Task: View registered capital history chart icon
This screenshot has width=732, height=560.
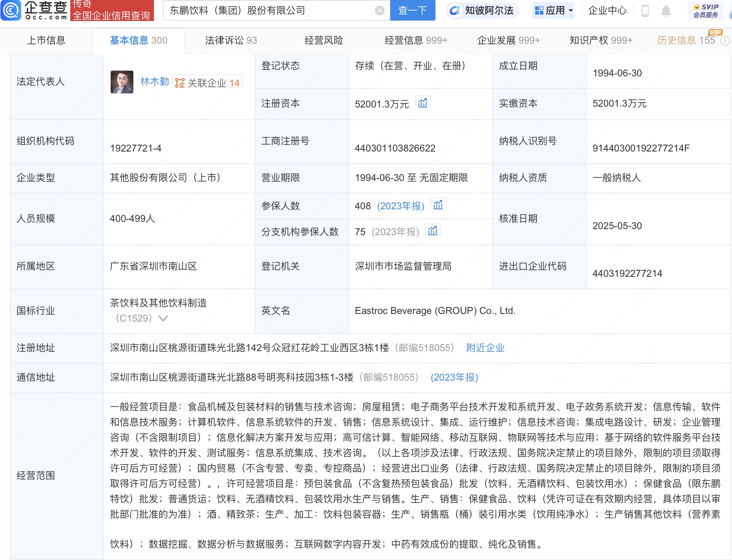Action: pyautogui.click(x=423, y=103)
